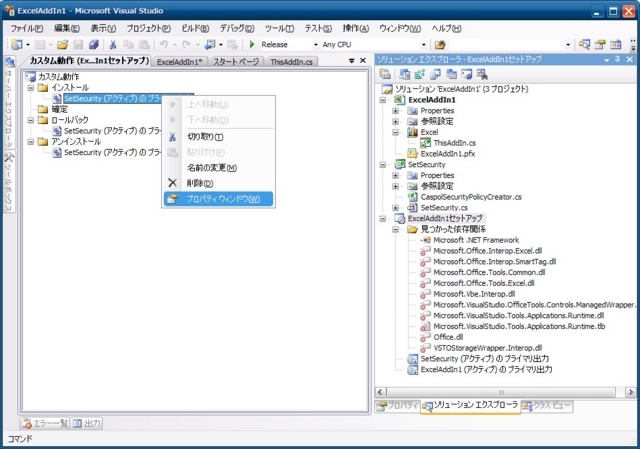Screen dimensions: 640x449
Task: Click the Find in Files toolbar icon
Action: (x=440, y=44)
